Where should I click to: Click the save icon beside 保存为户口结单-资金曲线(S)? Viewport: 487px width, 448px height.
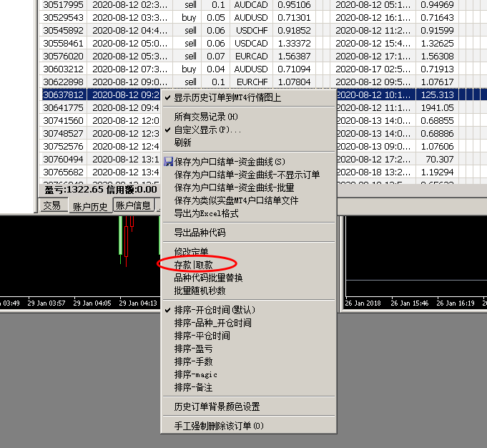[x=169, y=162]
